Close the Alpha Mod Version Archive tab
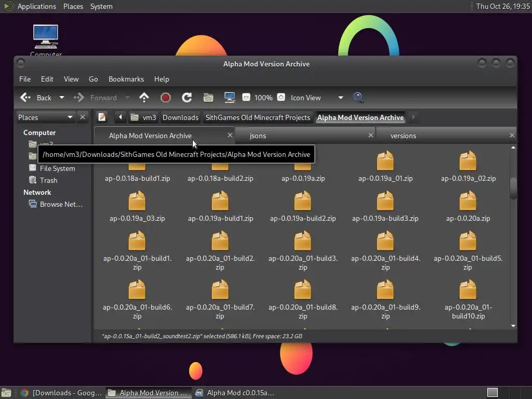This screenshot has height=399, width=532. 230,135
